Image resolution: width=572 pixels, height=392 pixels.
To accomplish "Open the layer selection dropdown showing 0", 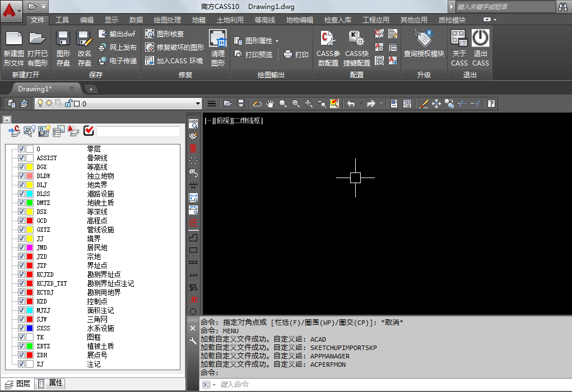I will click(x=198, y=104).
